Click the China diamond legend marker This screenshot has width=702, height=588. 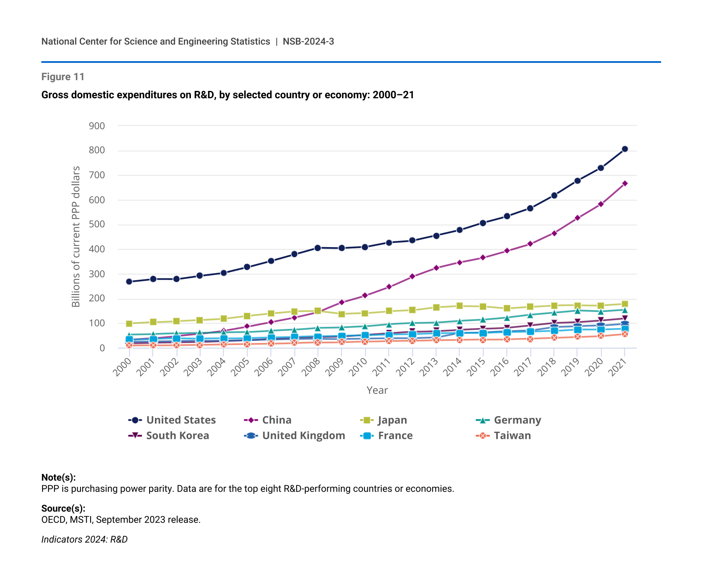point(251,420)
